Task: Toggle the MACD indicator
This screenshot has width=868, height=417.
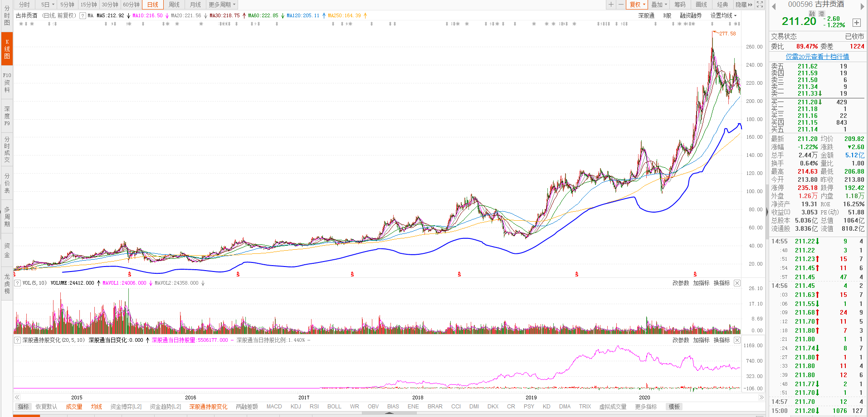Action: click(274, 407)
